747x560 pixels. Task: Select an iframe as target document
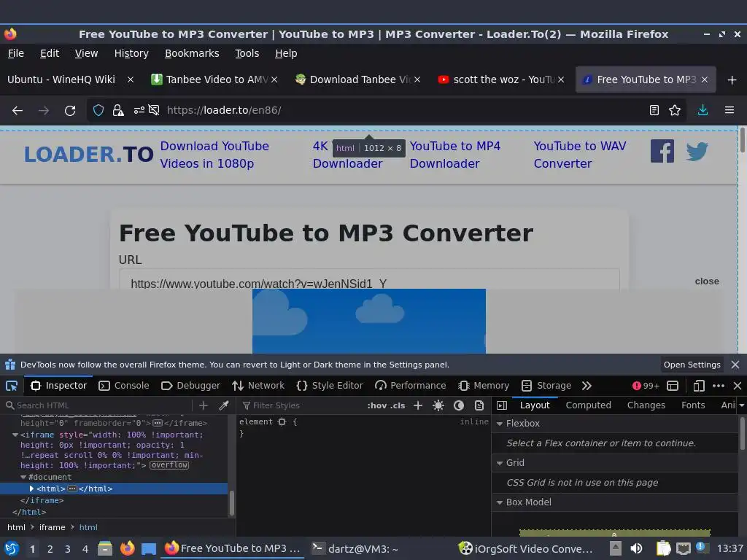673,386
